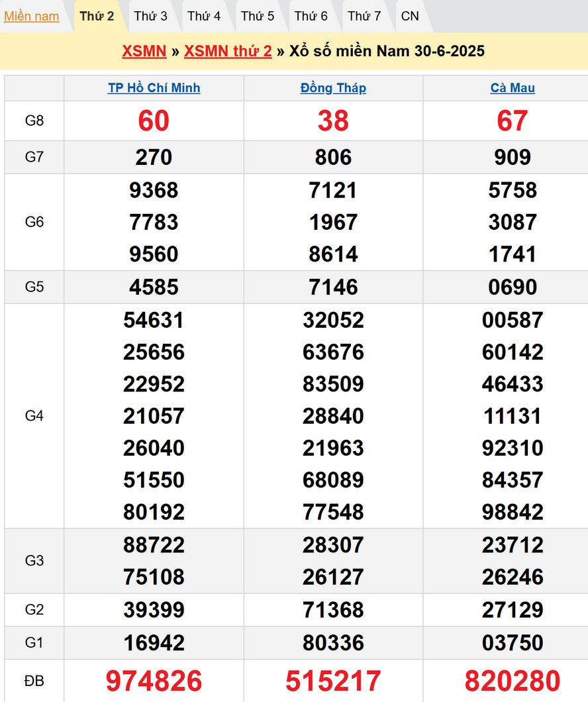View the Thứ 6 tab
The width and height of the screenshot is (588, 702).
(311, 17)
